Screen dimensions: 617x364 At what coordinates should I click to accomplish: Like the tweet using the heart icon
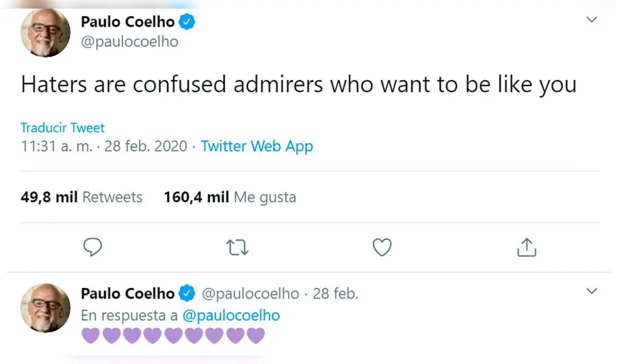pyautogui.click(x=382, y=247)
